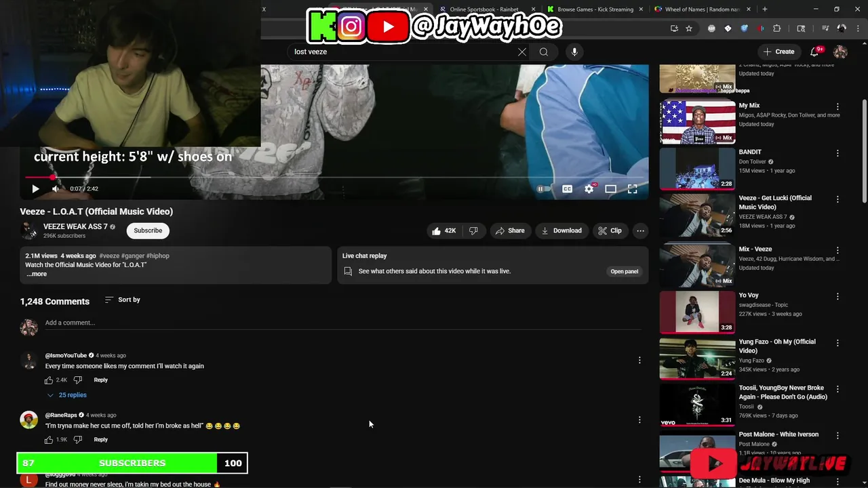Open a new browser tab
This screenshot has height=488, width=868.
pos(765,9)
